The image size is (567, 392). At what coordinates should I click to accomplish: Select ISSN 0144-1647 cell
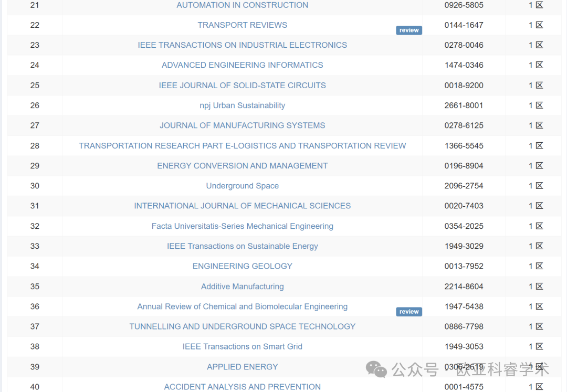pyautogui.click(x=464, y=25)
